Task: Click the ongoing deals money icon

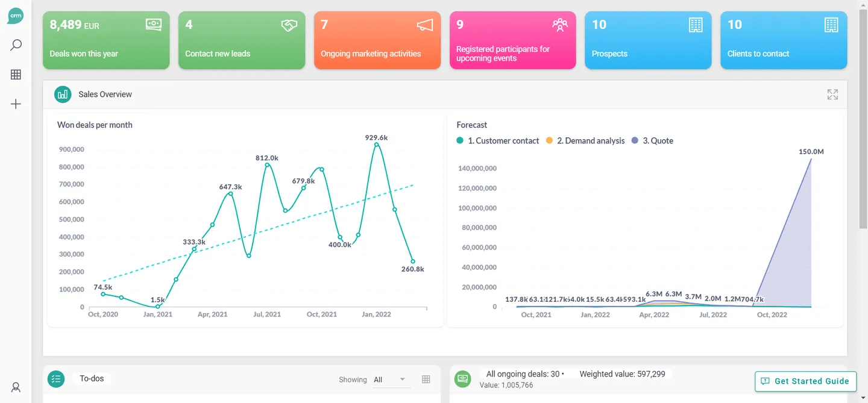Action: tap(462, 379)
